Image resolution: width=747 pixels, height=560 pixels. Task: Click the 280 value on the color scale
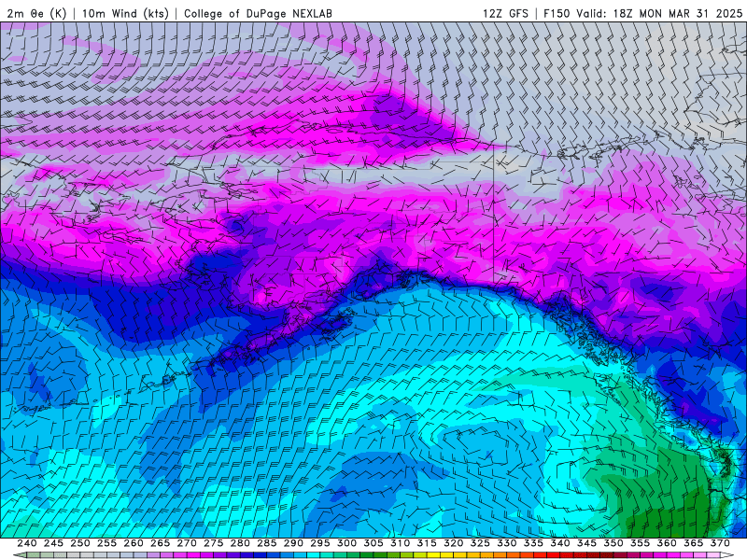240,543
